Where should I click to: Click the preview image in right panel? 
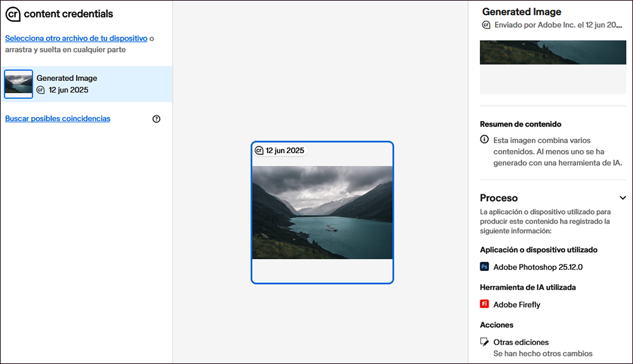tap(553, 53)
